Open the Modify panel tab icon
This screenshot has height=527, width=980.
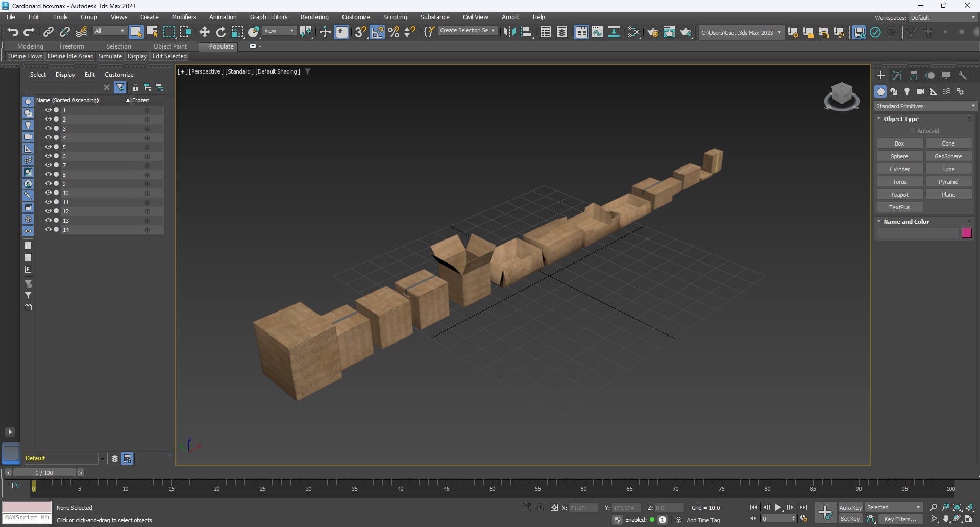tap(897, 76)
